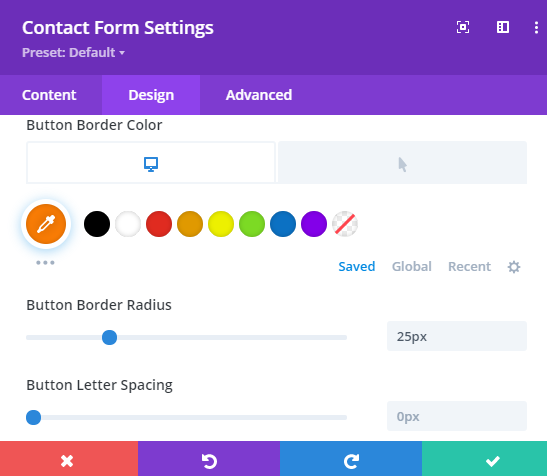
Task: Open the color palette settings gear
Action: tap(514, 267)
